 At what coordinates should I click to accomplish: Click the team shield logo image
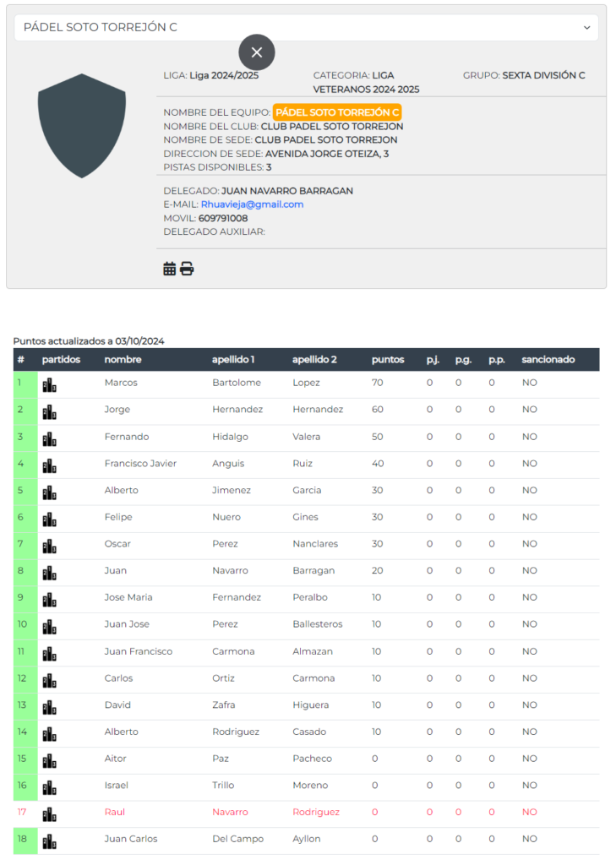click(x=82, y=126)
